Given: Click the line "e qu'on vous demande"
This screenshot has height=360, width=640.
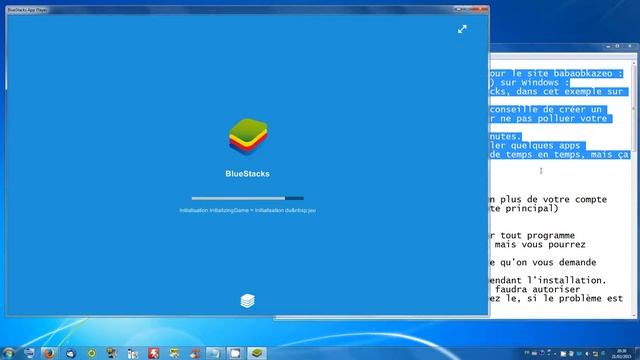Looking at the screenshot, I should point(543,262).
